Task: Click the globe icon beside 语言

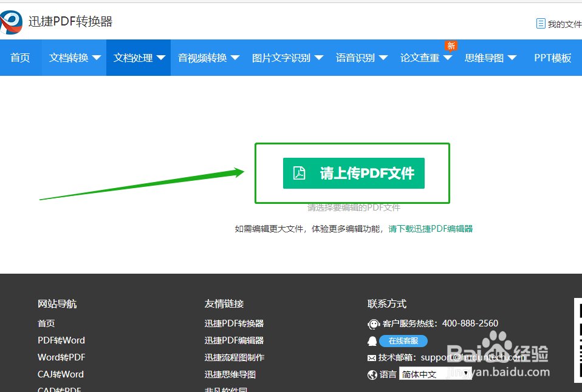Action: pyautogui.click(x=372, y=374)
